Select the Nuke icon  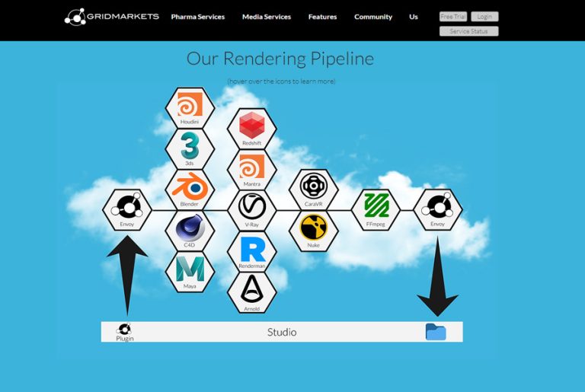coord(313,229)
